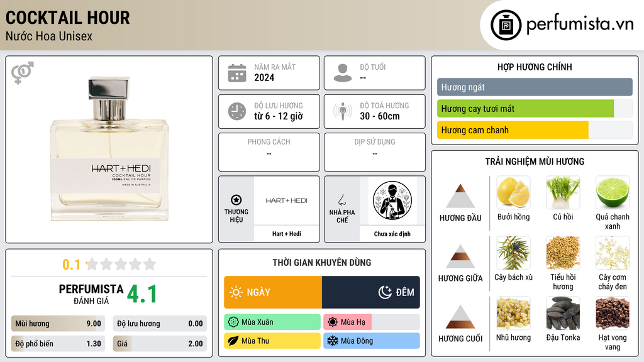Click the Độ lưu hương 0.00 rating bar
The height and width of the screenshot is (362, 644).
point(160,324)
